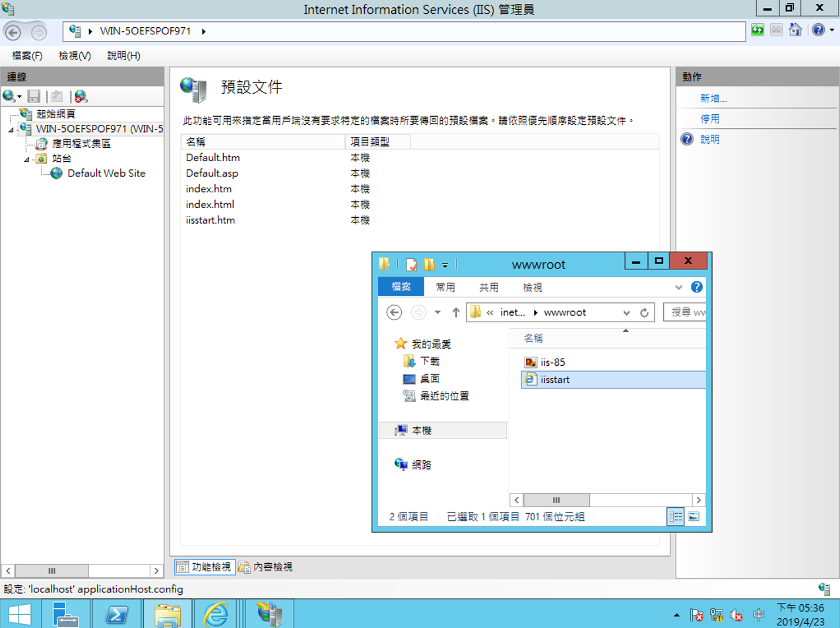Viewport: 840px width, 628px height.
Task: Open the Explorer recent locations dropdown
Action: coord(437,312)
